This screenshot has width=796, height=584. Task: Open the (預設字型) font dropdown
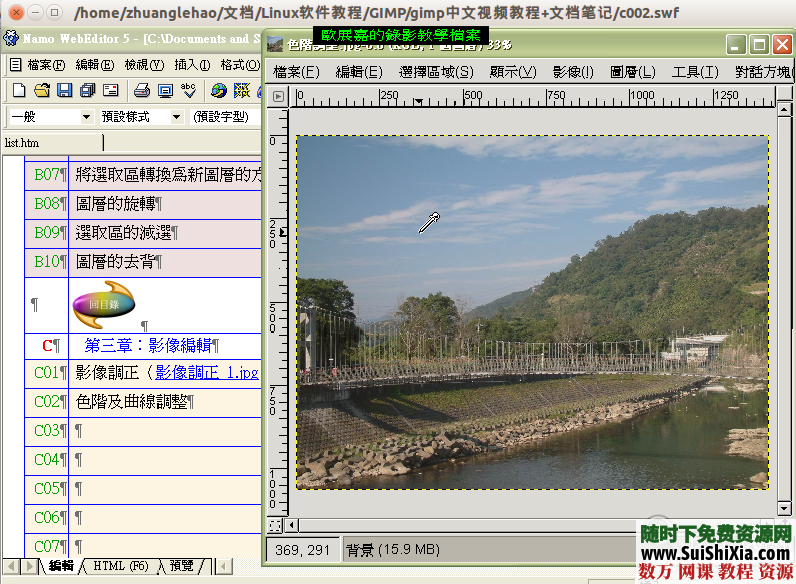click(x=225, y=117)
